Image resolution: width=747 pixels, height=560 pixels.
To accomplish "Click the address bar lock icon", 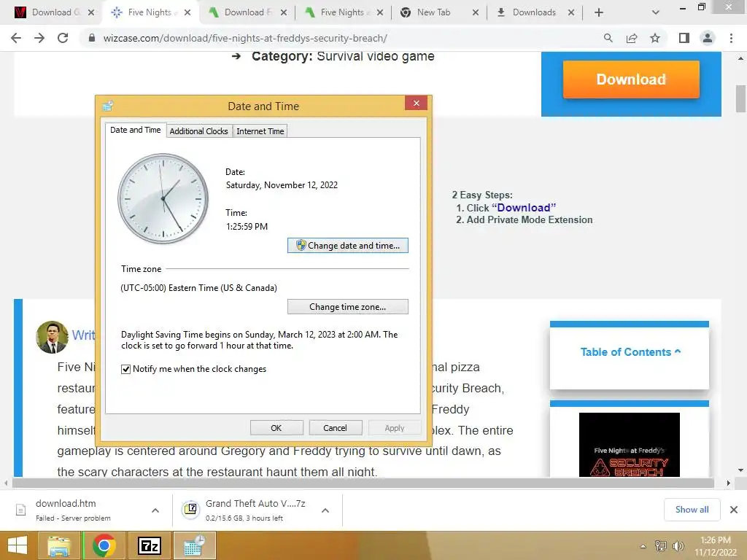I will (92, 38).
